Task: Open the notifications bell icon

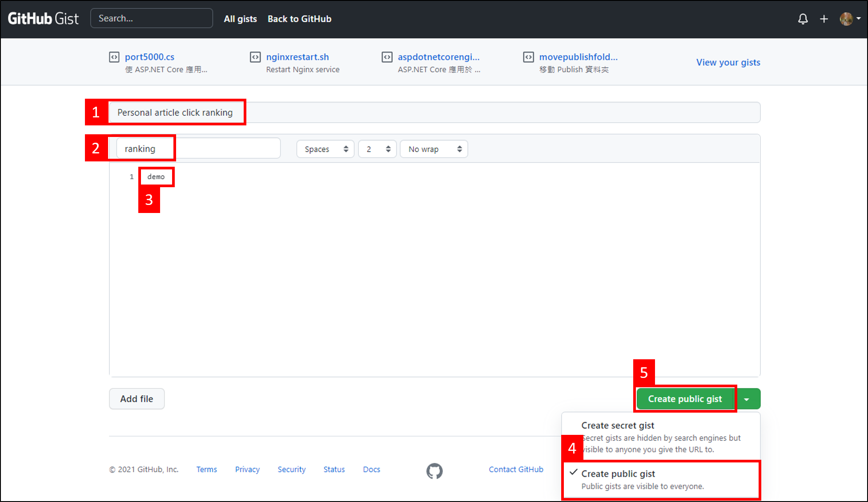Action: point(803,19)
